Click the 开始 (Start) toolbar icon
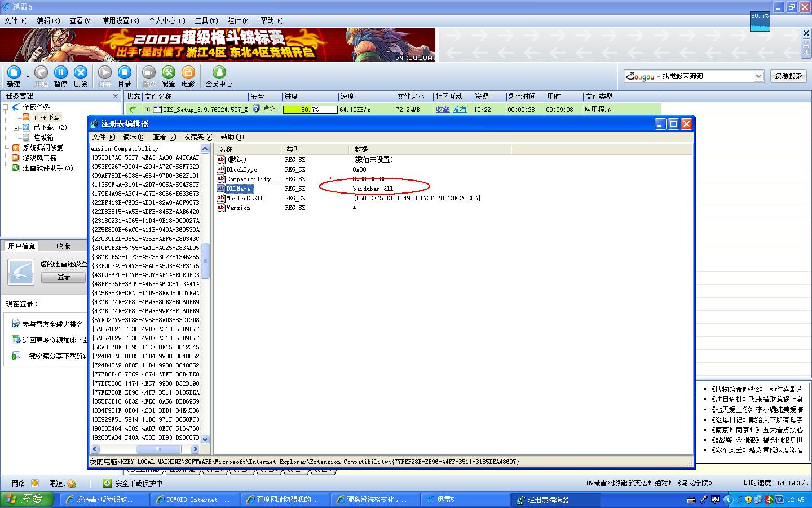The image size is (812, 508). click(x=41, y=72)
